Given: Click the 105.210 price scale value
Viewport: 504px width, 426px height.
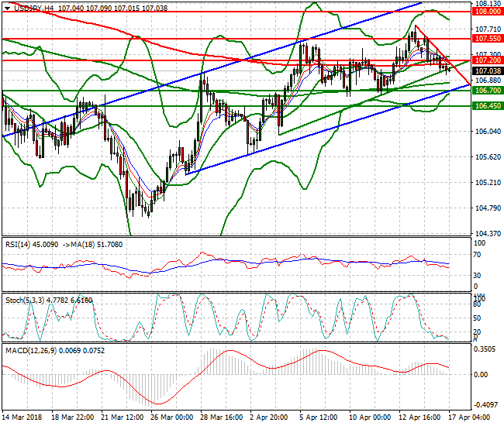Looking at the screenshot, I should 488,182.
